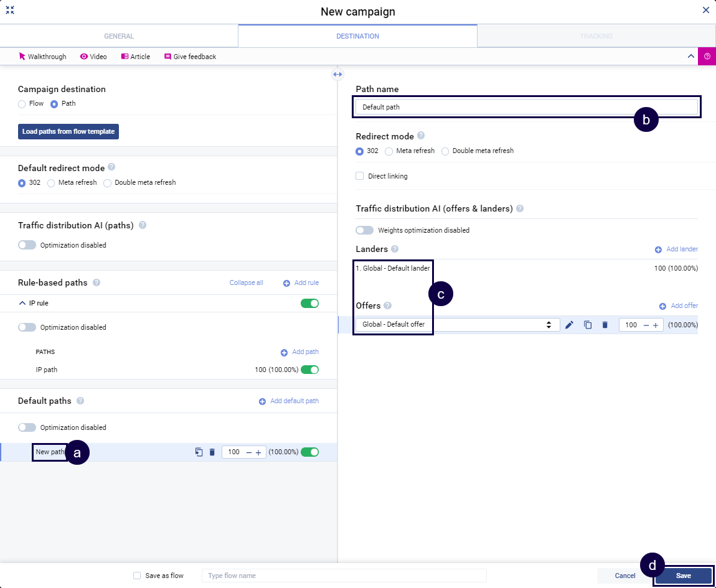The width and height of the screenshot is (716, 588).
Task: Switch to the Tracking tab
Action: (596, 36)
